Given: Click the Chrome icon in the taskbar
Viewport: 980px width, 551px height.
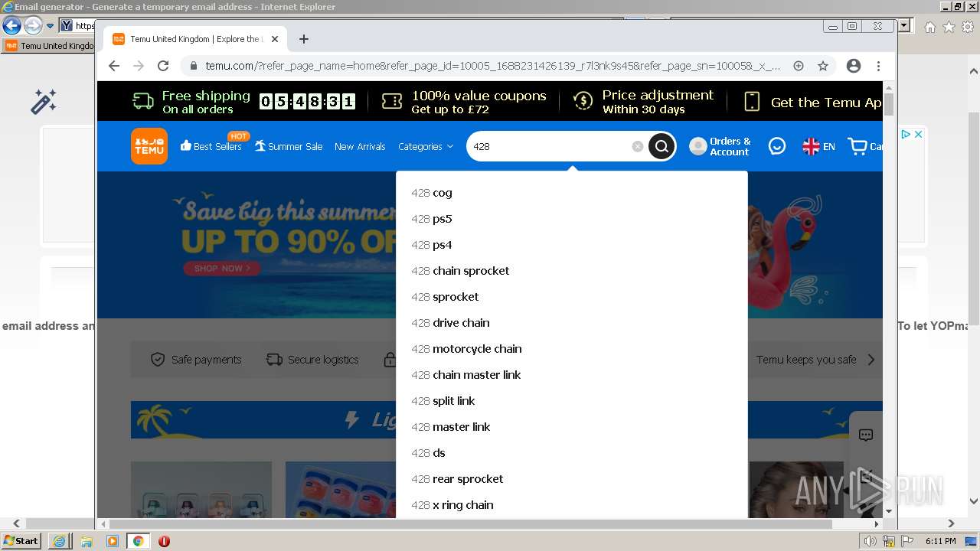Looking at the screenshot, I should [138, 541].
